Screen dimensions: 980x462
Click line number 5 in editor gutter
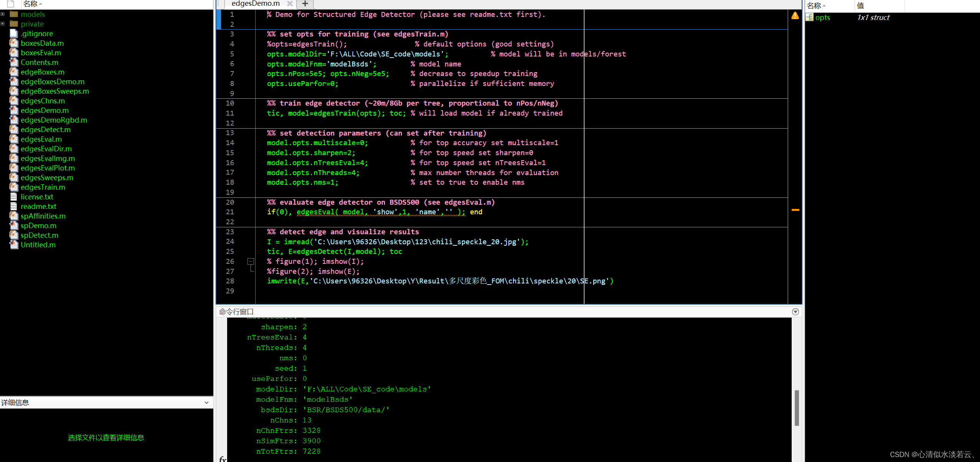232,54
